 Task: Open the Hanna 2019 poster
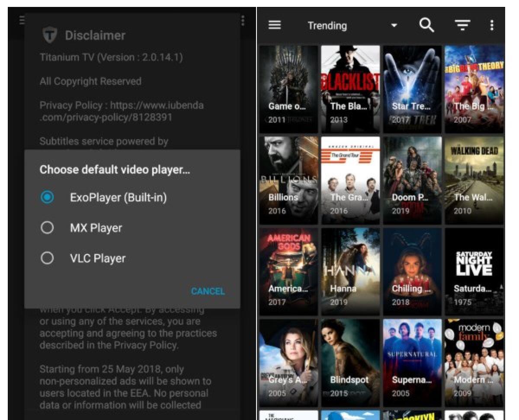coord(350,271)
